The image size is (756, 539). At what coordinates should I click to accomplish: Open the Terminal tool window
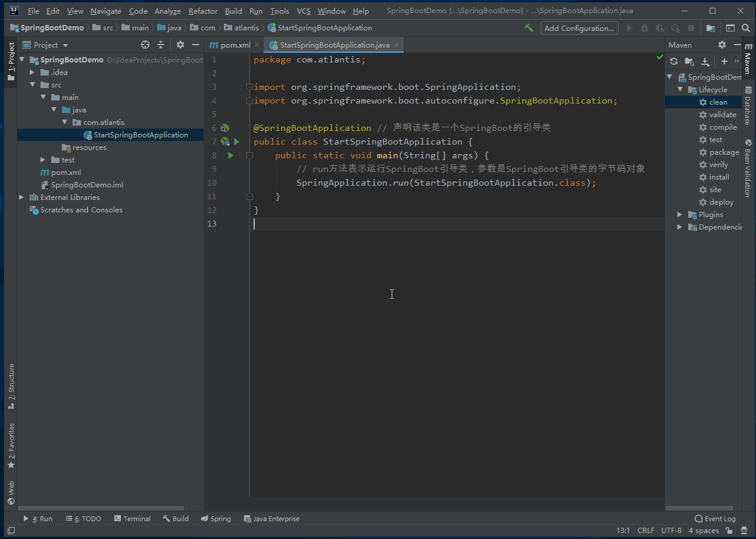[132, 519]
